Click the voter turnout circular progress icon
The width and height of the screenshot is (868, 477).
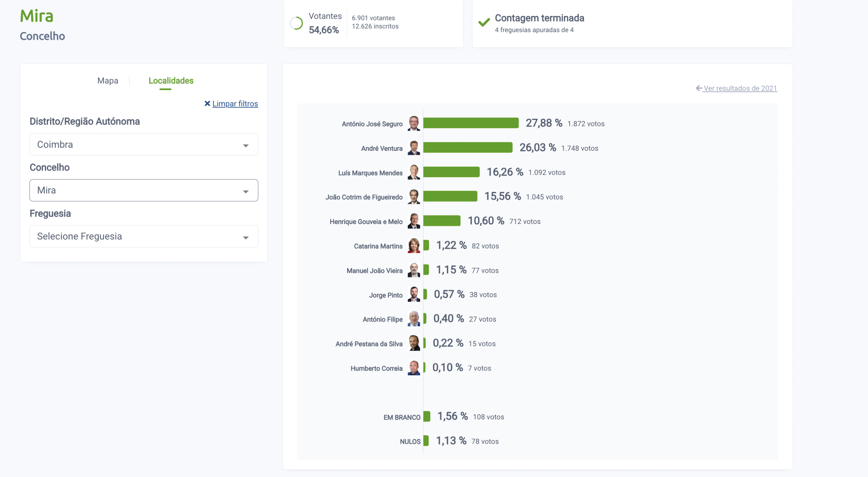(x=296, y=23)
